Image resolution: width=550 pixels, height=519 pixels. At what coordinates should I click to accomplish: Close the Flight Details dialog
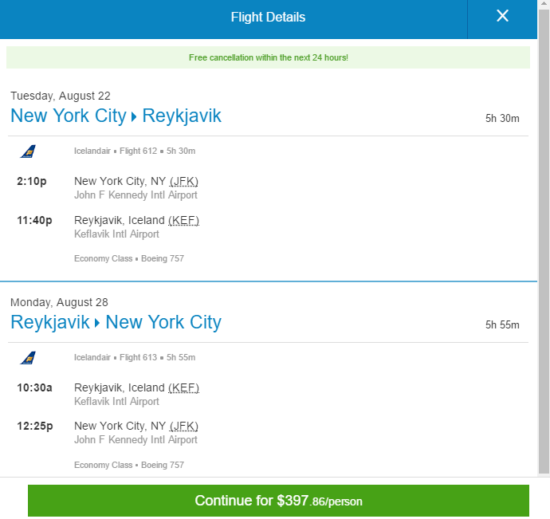coord(502,16)
